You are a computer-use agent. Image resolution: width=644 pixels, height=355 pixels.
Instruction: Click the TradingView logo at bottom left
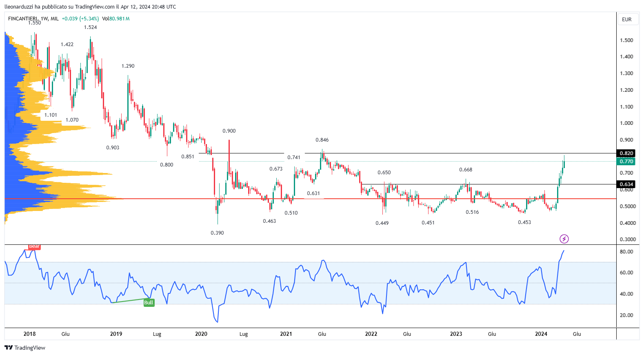[x=25, y=348]
